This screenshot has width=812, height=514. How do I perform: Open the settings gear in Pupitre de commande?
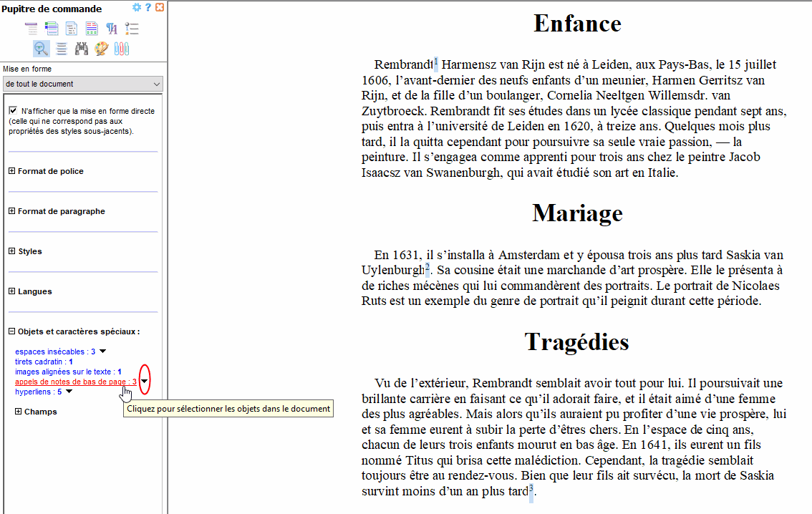137,7
